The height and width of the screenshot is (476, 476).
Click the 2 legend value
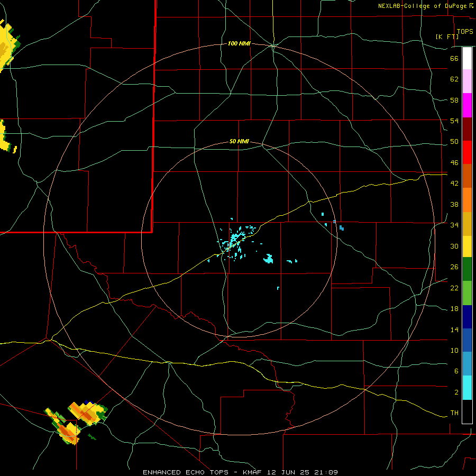[456, 392]
